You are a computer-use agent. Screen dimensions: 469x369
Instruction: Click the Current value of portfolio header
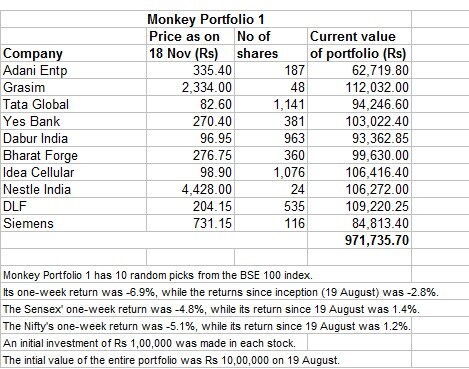[359, 45]
